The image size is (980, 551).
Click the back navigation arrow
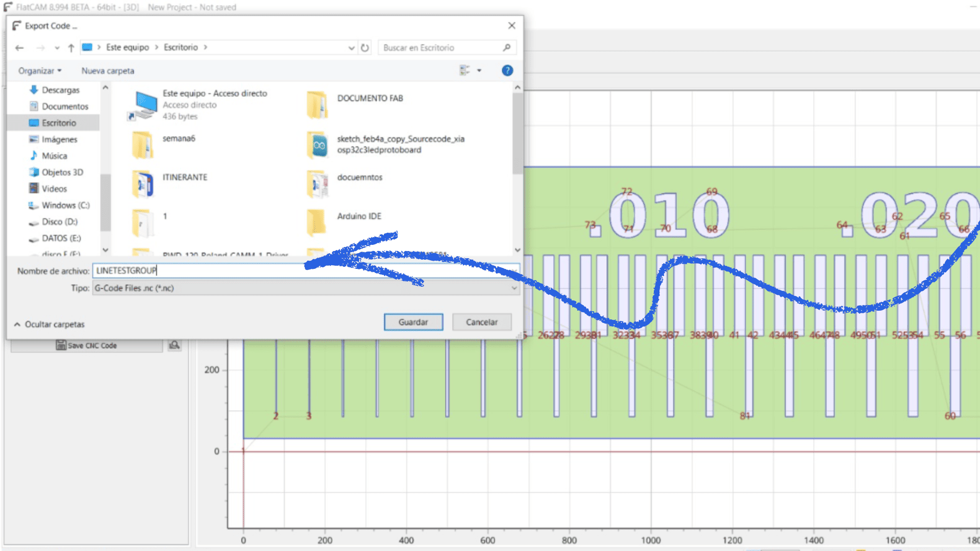click(x=19, y=47)
